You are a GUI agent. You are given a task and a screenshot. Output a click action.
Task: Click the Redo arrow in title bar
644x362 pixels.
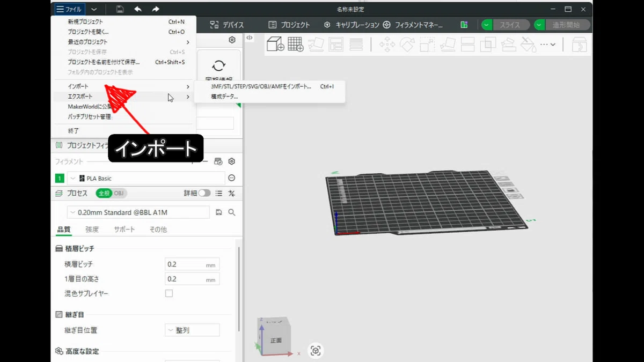coord(156,9)
